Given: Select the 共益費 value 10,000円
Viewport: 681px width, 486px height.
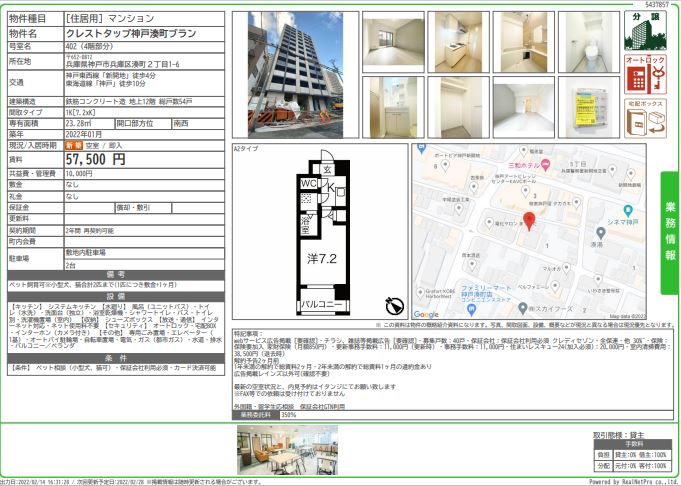Looking at the screenshot, I should click(x=79, y=173).
